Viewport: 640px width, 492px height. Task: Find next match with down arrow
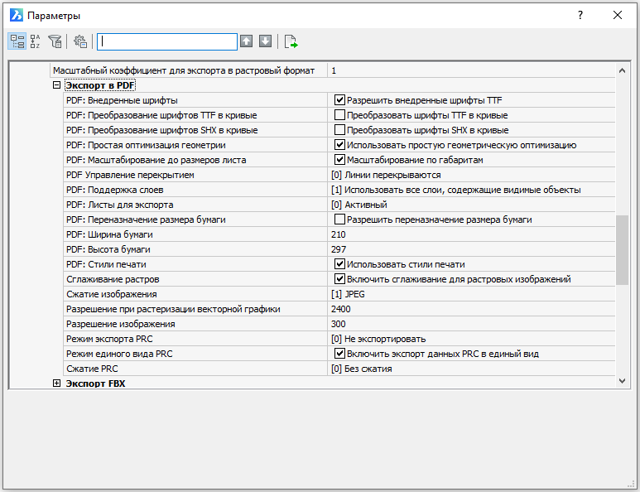point(265,41)
